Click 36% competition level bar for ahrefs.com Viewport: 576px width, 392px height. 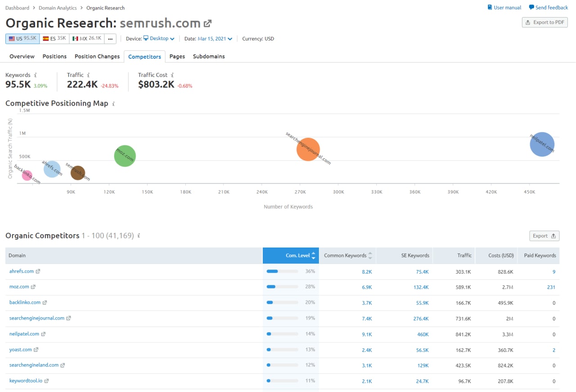tap(282, 271)
